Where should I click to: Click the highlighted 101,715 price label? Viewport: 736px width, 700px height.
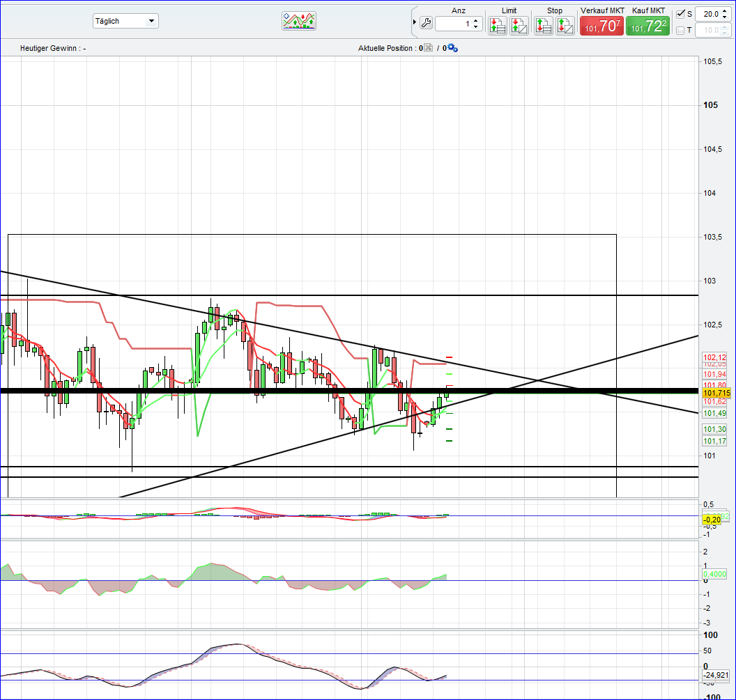pos(716,394)
